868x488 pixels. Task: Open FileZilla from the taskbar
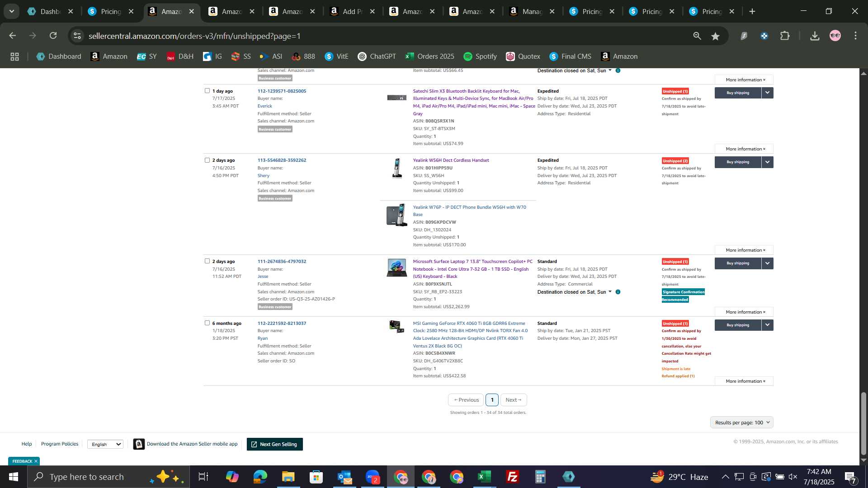512,477
